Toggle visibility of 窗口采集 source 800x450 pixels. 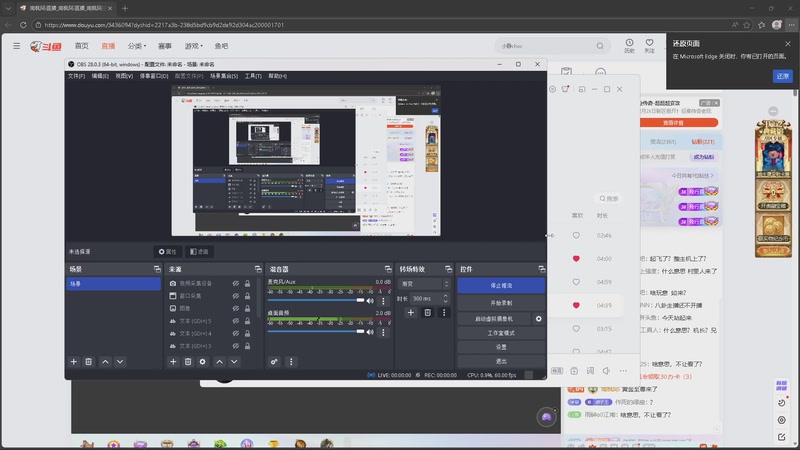(x=236, y=296)
